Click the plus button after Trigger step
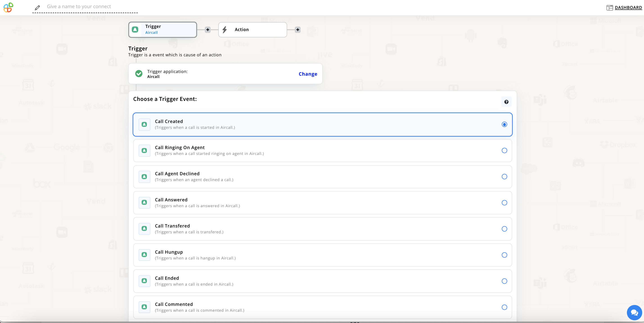This screenshot has height=323, width=644. (x=207, y=30)
